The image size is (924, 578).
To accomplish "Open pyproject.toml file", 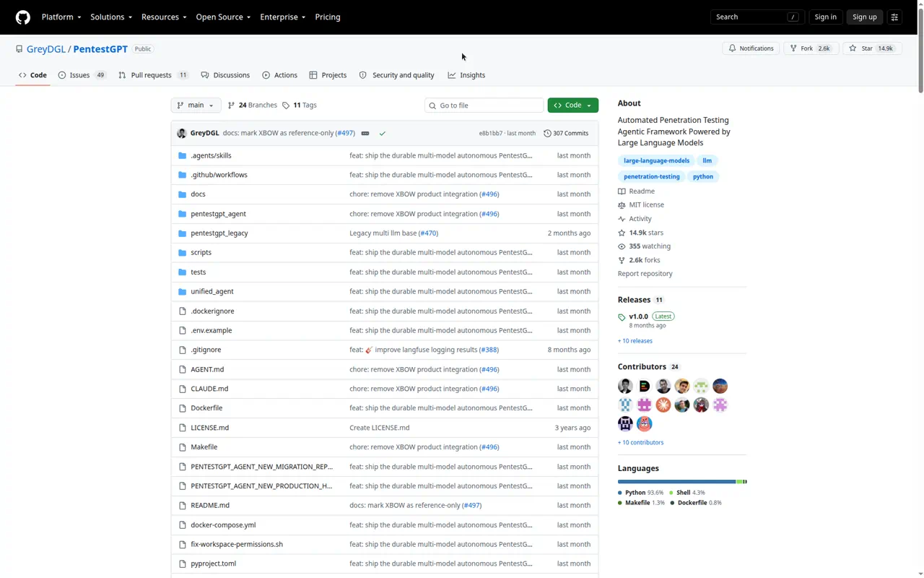I will click(x=213, y=564).
